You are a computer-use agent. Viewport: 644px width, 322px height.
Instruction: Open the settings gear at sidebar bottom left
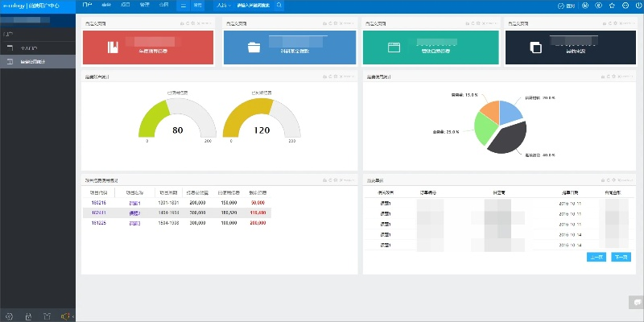[x=10, y=316]
